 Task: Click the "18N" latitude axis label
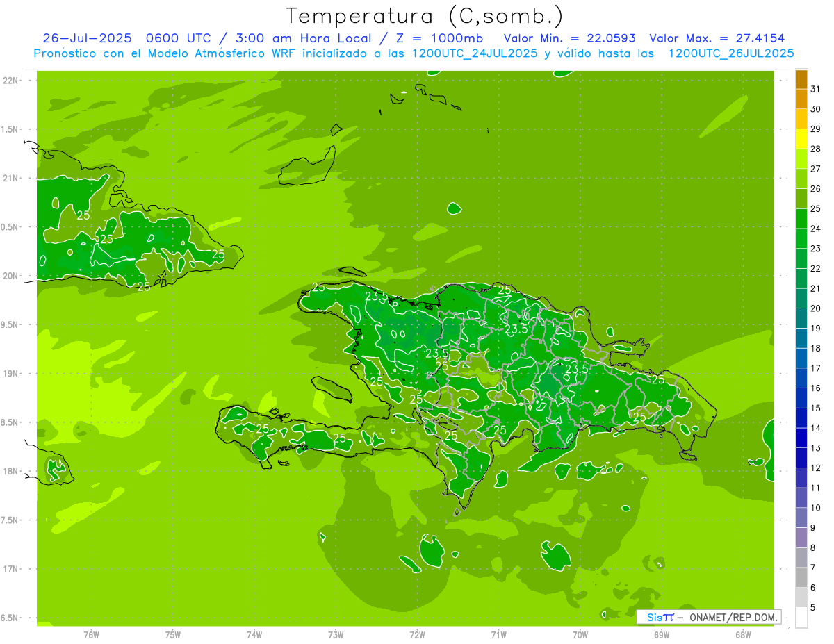pos(10,471)
